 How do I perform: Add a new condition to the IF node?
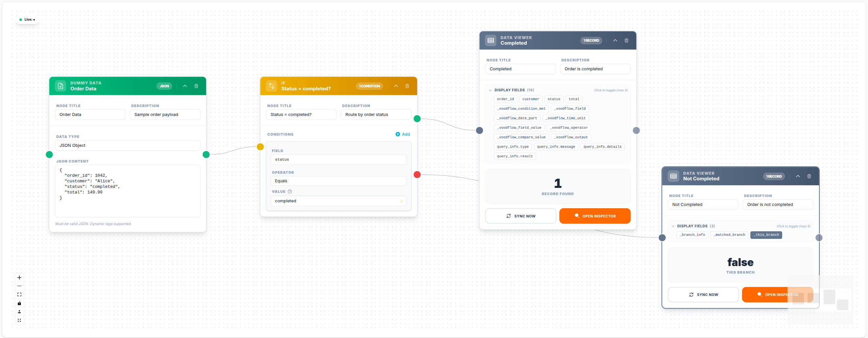pos(403,134)
